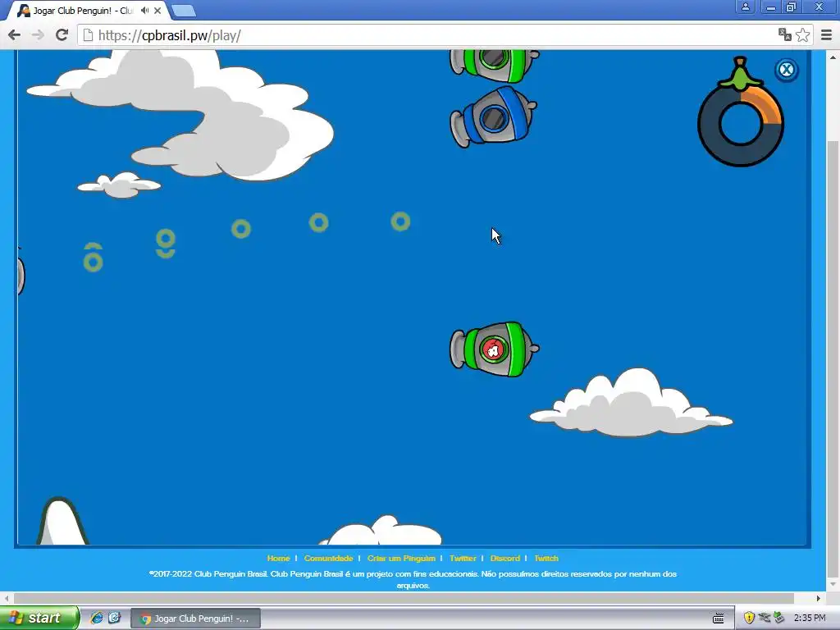Open the Home footer link
840x630 pixels.
pyautogui.click(x=278, y=558)
